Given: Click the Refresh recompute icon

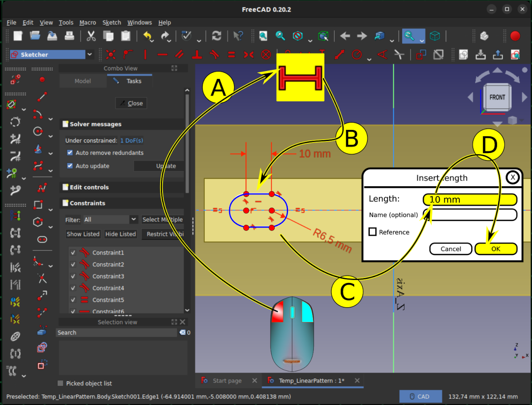Looking at the screenshot, I should (x=217, y=36).
